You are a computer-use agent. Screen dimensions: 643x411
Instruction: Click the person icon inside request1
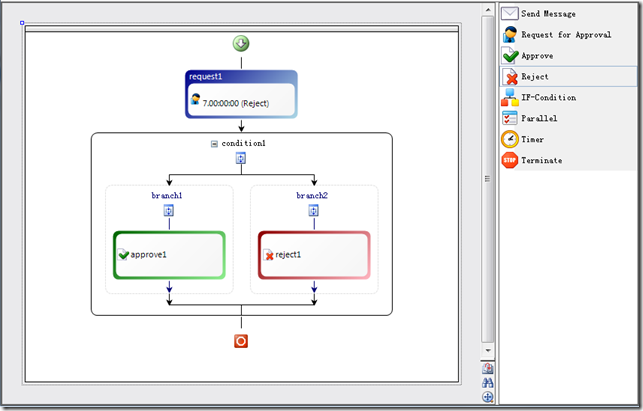pyautogui.click(x=196, y=99)
